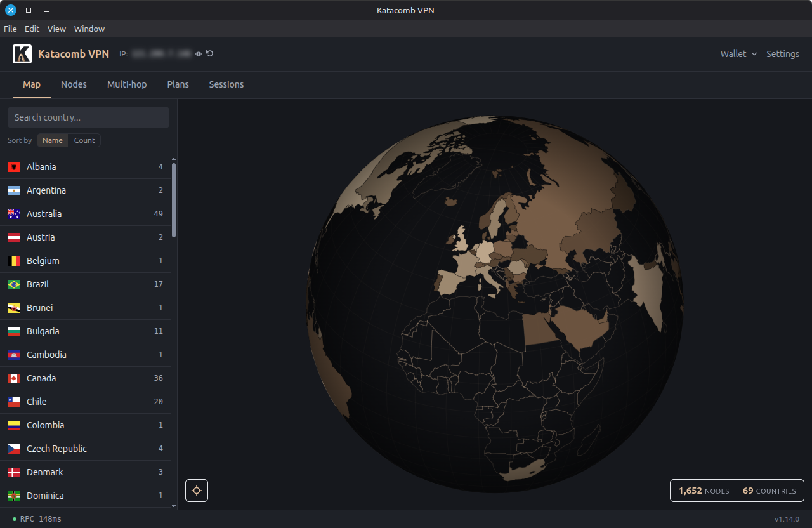Viewport: 812px width, 528px height.
Task: Select Canada row with 36 nodes
Action: point(86,378)
